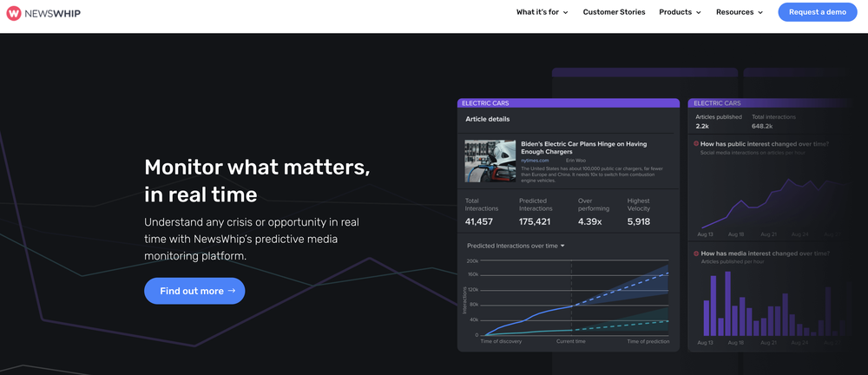868x375 pixels.
Task: Go to Customer Stories page
Action: pyautogui.click(x=614, y=12)
